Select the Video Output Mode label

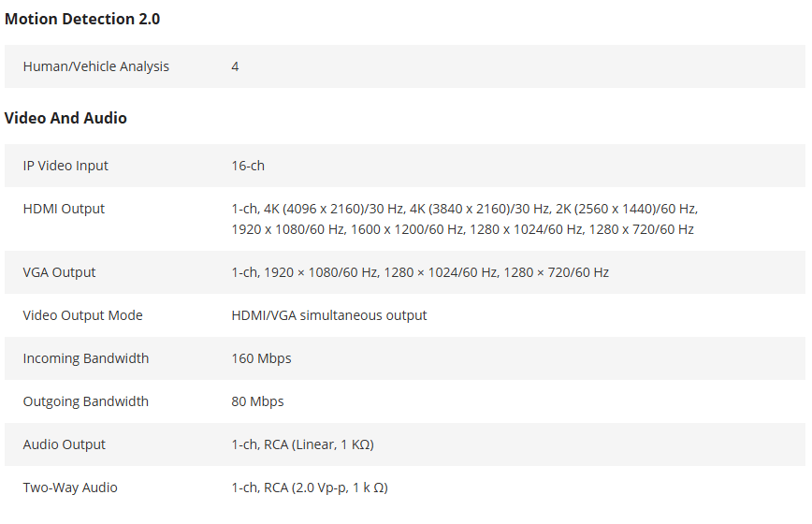point(83,315)
